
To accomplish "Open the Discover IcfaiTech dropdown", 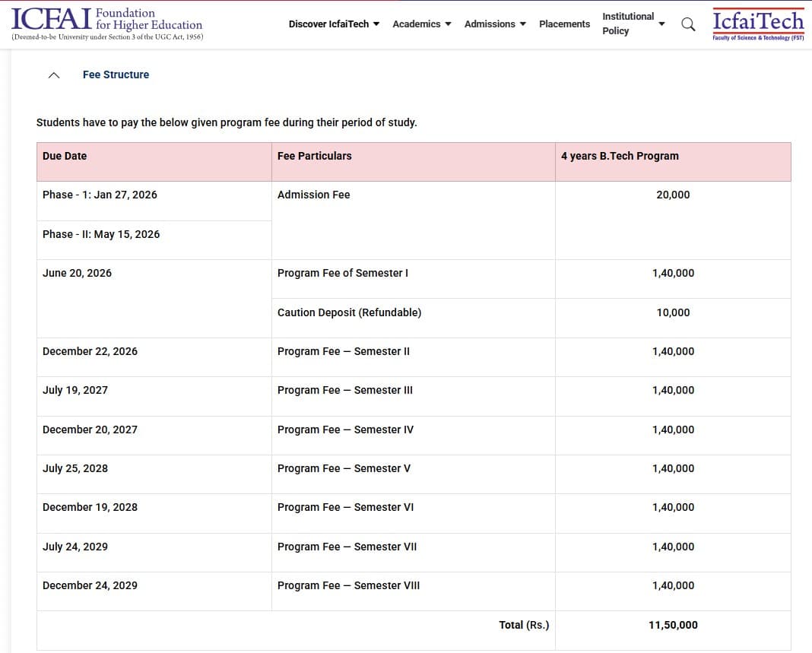I will [327, 24].
